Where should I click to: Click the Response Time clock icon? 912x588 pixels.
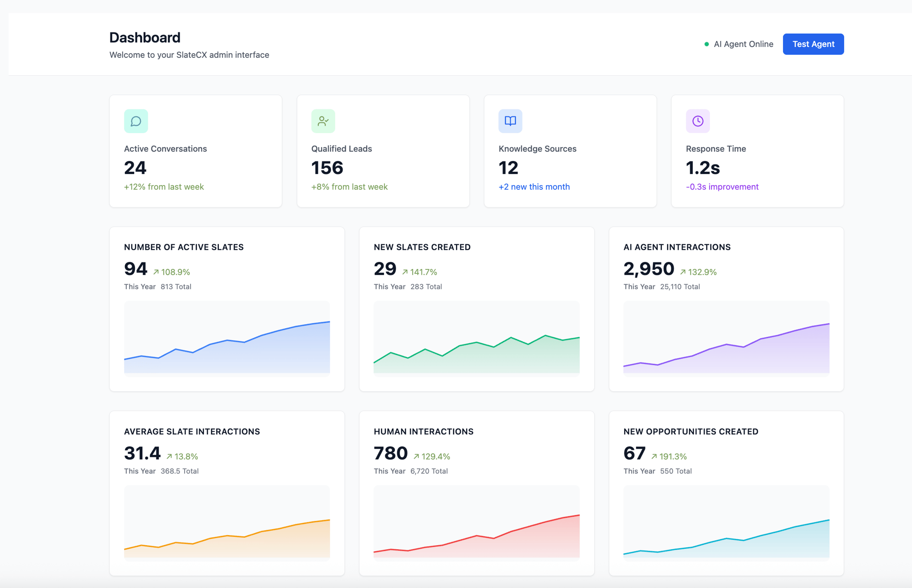coord(698,121)
